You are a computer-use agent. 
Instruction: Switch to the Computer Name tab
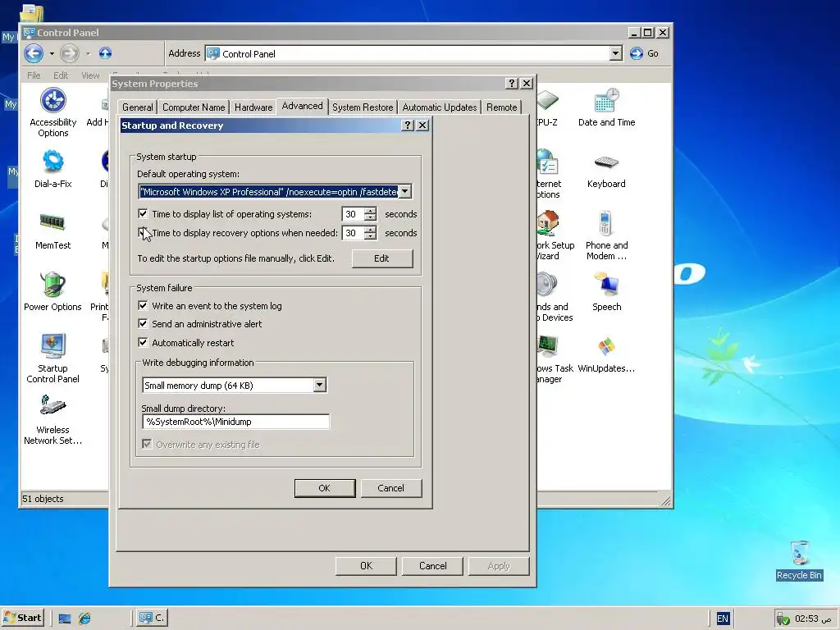[194, 107]
